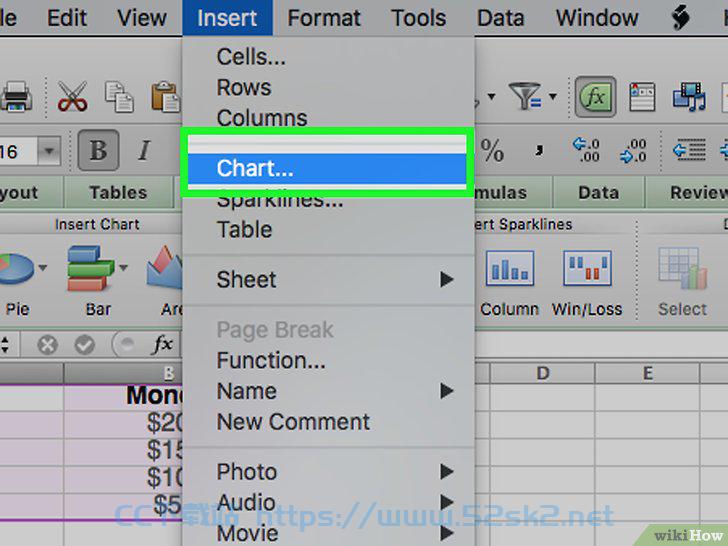Click the Paste clipboard icon
This screenshot has width=728, height=546.
coord(166,97)
